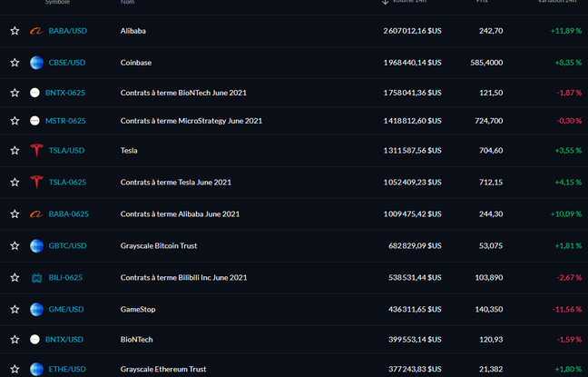
Task: Select the Grayscale Ethereum Trust name
Action: [x=163, y=369]
